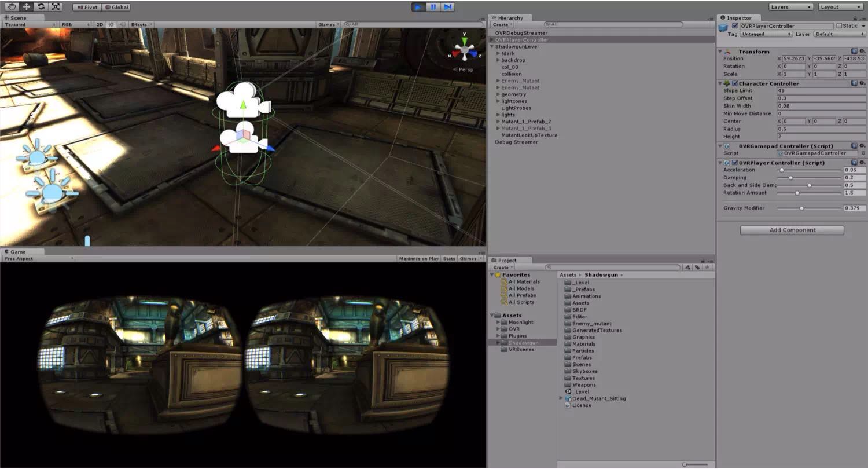Open the Layout dropdown
868x469 pixels.
click(x=841, y=7)
